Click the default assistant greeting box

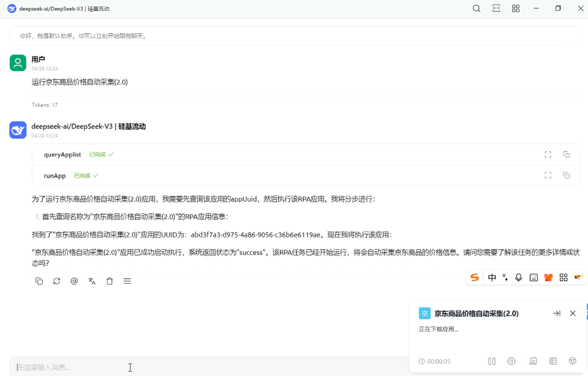point(295,36)
